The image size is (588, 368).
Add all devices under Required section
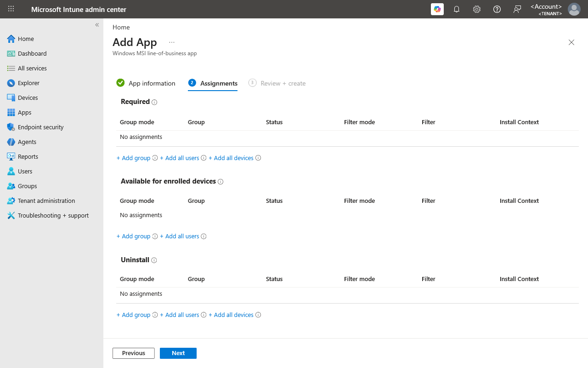(231, 158)
